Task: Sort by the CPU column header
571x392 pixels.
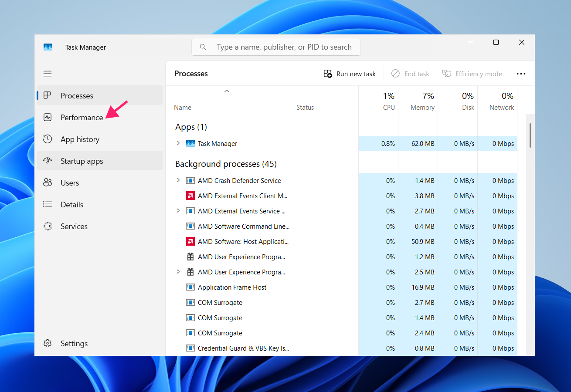Action: coord(378,100)
